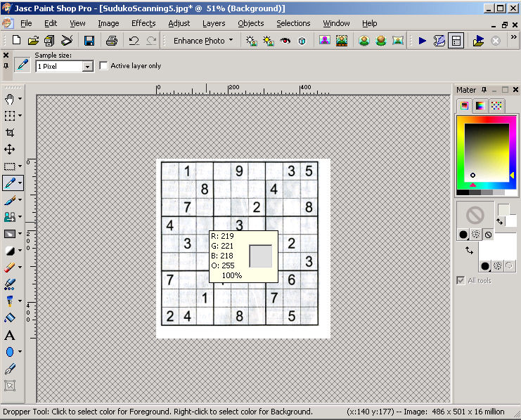Enable the Active layer only checkbox

pos(104,66)
